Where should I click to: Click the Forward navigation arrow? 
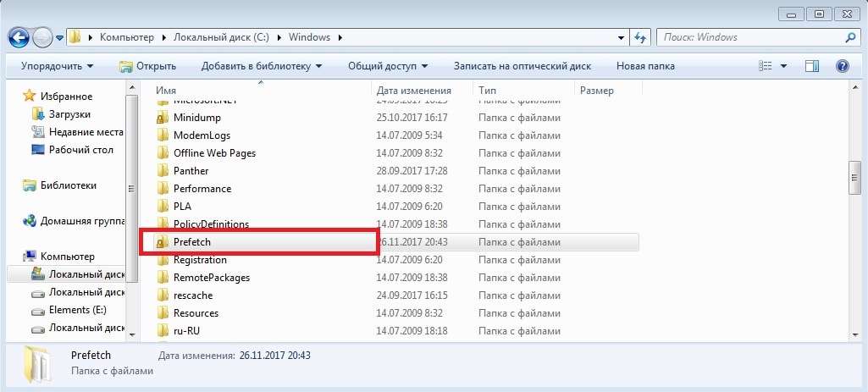click(x=42, y=37)
